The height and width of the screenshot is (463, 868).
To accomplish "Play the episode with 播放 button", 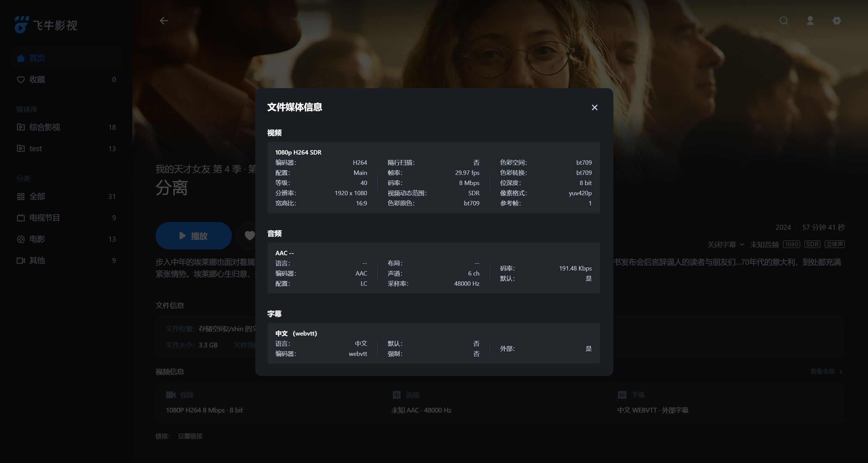I will click(x=194, y=236).
